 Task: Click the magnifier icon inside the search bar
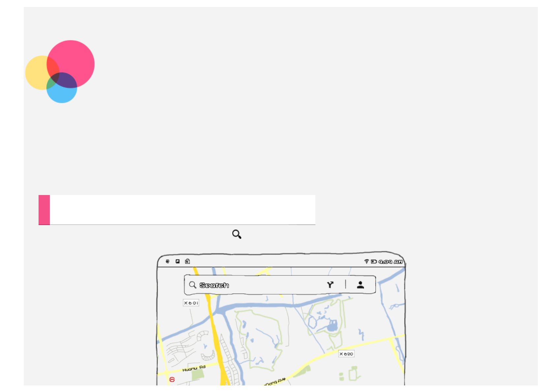click(x=192, y=285)
